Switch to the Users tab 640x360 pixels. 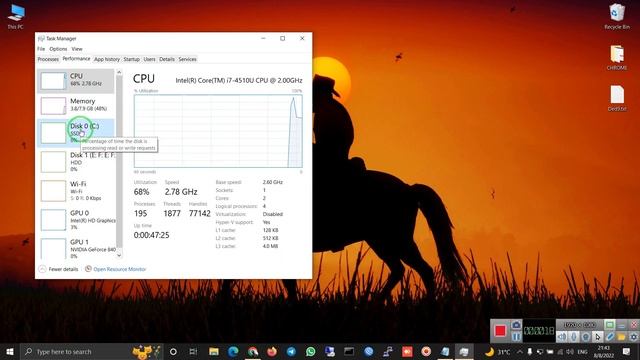pyautogui.click(x=149, y=59)
